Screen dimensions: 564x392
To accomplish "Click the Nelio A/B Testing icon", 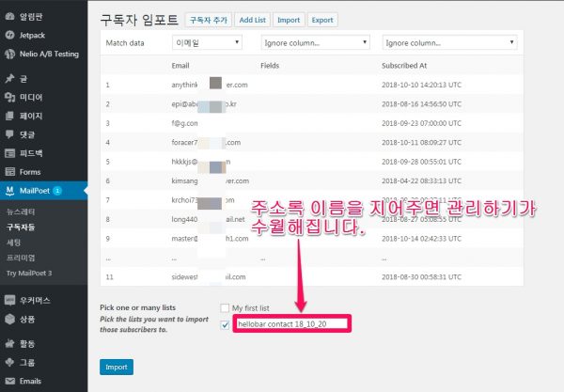I will point(9,54).
